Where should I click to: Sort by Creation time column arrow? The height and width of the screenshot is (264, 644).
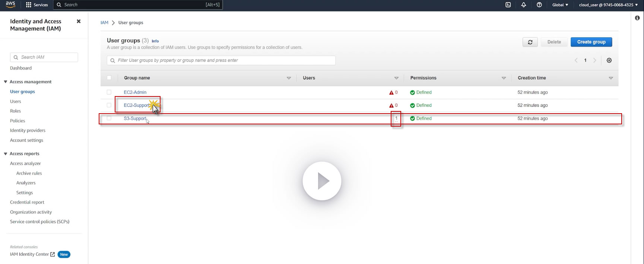click(x=611, y=78)
